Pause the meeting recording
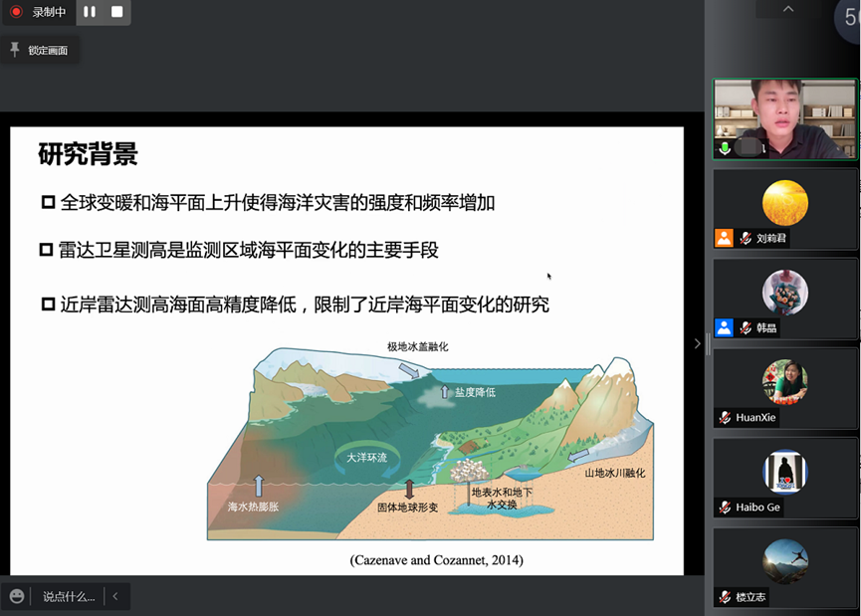The image size is (861, 616). coord(90,12)
